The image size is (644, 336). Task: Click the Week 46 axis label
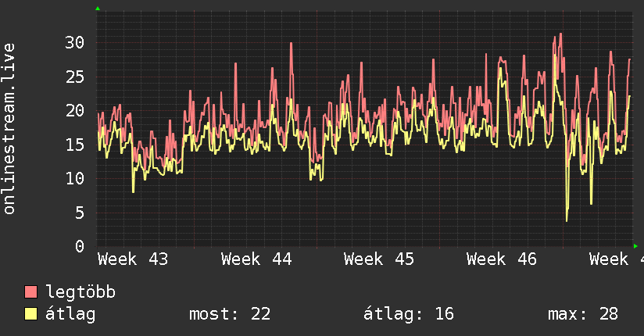tap(502, 259)
